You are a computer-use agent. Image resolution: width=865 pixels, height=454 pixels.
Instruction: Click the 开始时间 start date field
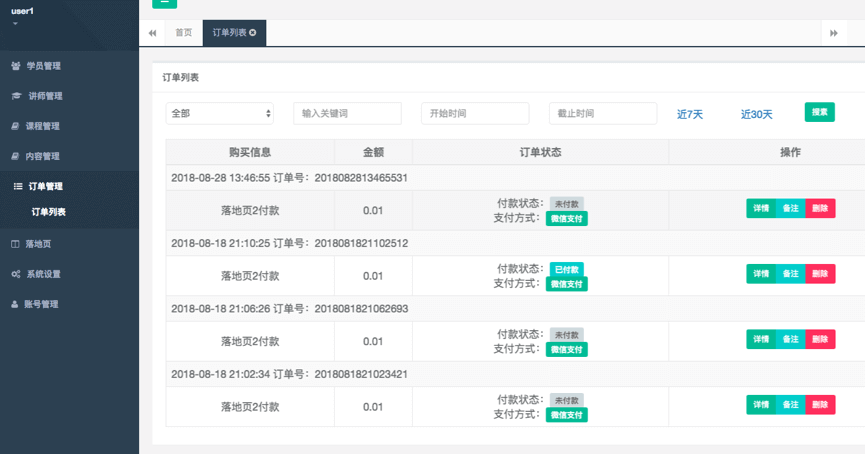point(475,114)
